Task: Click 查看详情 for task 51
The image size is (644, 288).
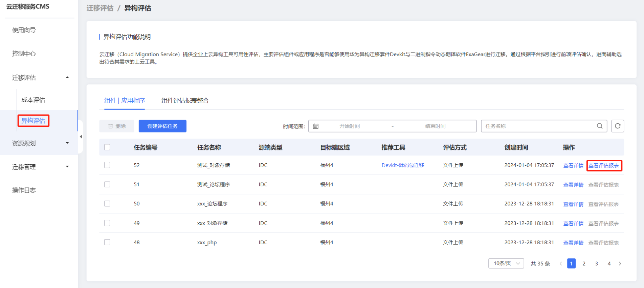Action: [x=573, y=185]
